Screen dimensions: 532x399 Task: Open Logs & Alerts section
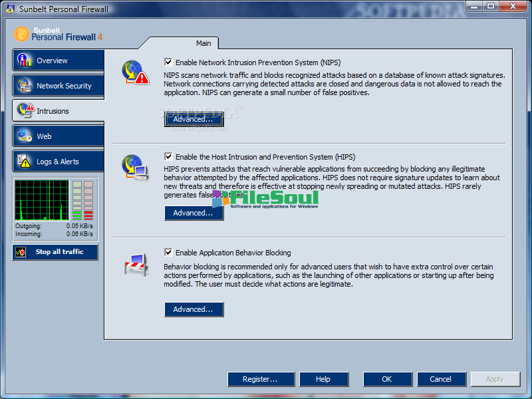point(59,162)
